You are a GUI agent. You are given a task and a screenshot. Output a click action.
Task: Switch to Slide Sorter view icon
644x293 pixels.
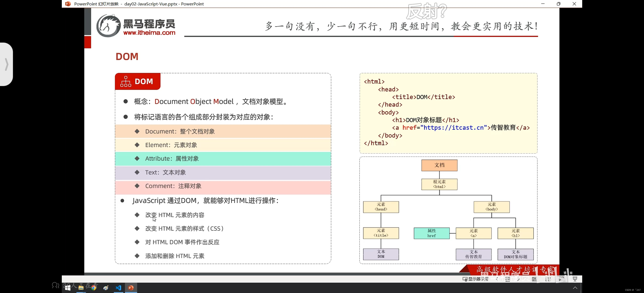click(548, 279)
